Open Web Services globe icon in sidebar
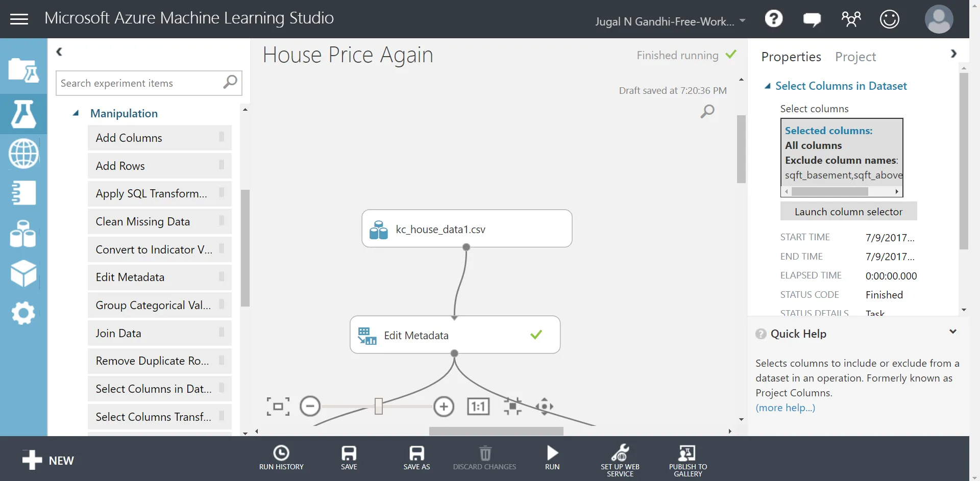The width and height of the screenshot is (980, 481). (x=23, y=154)
